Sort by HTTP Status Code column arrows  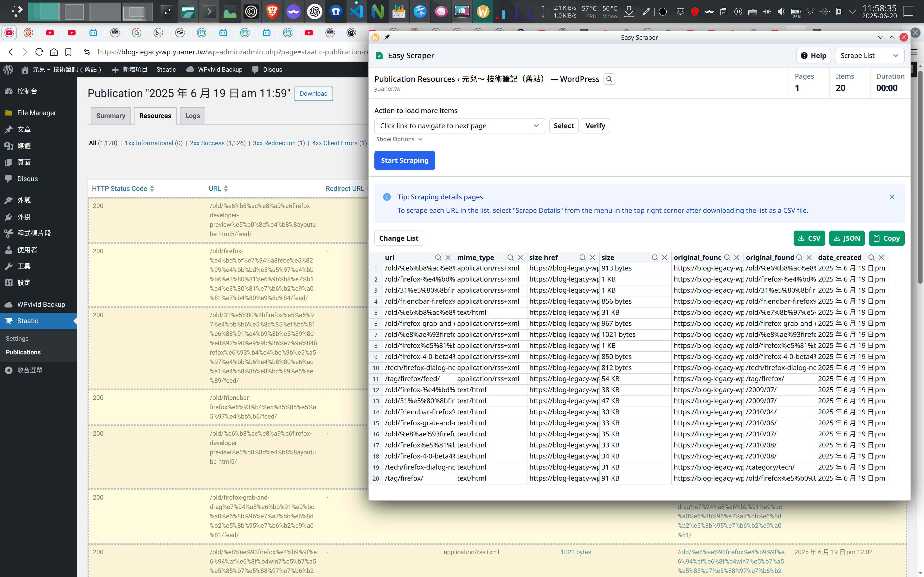(x=152, y=188)
